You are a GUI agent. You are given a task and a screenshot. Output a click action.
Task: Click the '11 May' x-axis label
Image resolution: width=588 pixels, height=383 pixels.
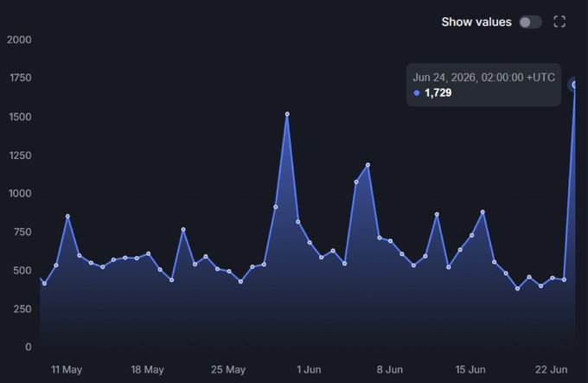point(67,370)
